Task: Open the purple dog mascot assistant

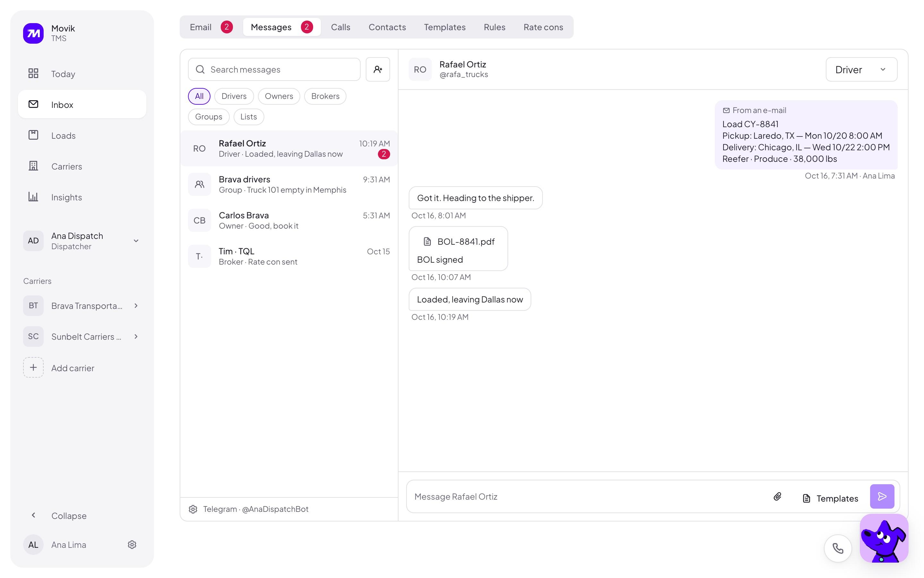Action: pos(884,538)
